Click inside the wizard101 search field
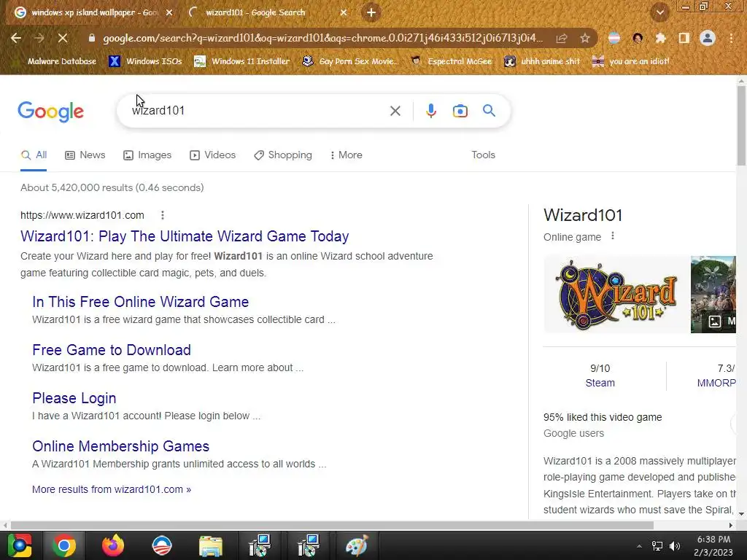This screenshot has width=747, height=560. coord(258,111)
